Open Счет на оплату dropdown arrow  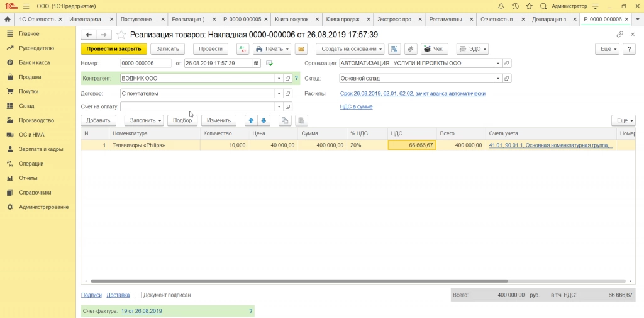(279, 106)
